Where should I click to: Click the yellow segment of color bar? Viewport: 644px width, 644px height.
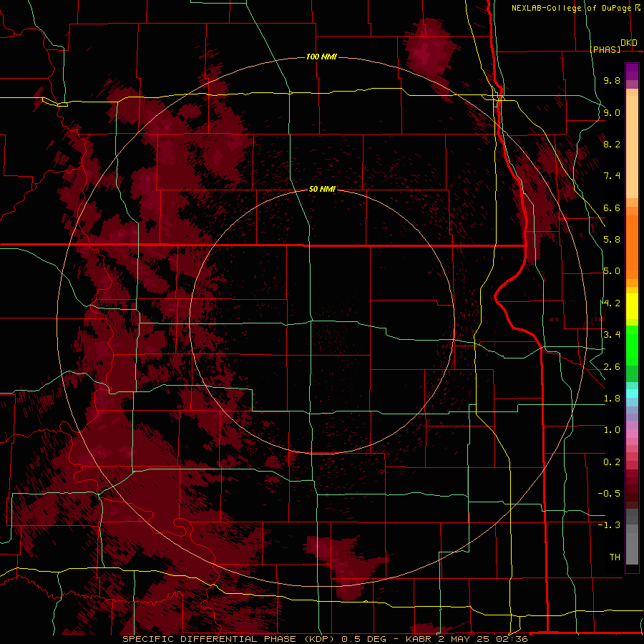[x=632, y=306]
